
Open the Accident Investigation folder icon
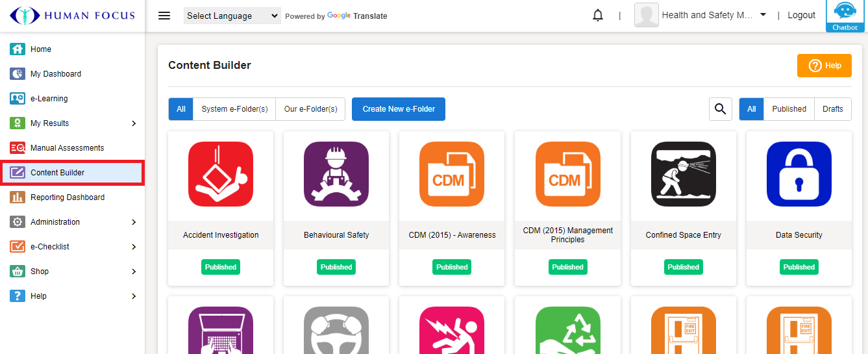(221, 174)
